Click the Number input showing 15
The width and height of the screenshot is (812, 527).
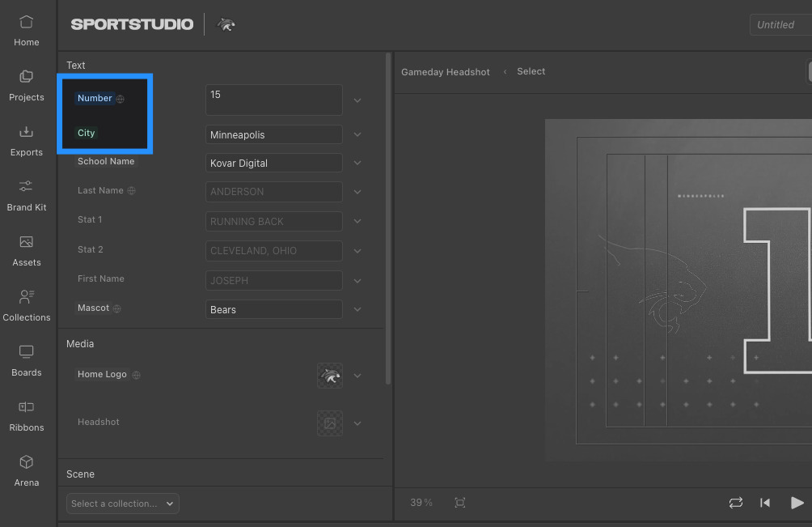(274, 100)
